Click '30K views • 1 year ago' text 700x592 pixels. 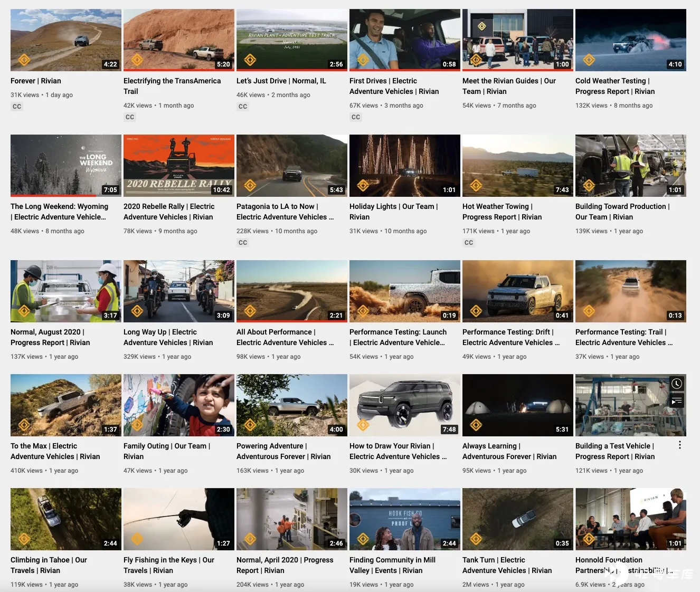(x=382, y=471)
